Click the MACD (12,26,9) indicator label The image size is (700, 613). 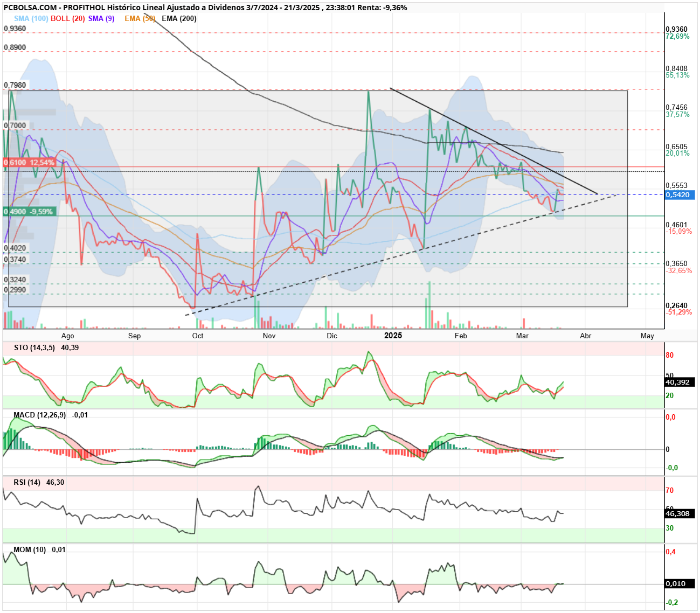40,415
